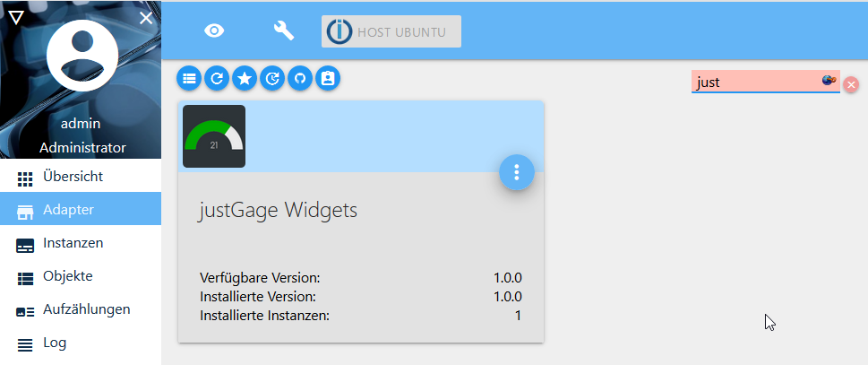Click the search filter text field
868x365 pixels.
pos(755,82)
